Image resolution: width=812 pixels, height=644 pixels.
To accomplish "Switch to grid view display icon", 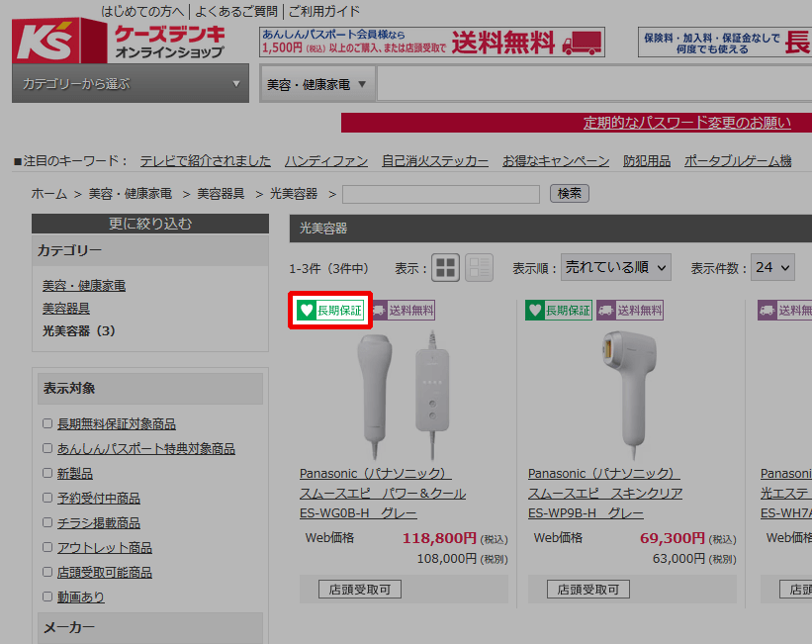I will [x=445, y=268].
